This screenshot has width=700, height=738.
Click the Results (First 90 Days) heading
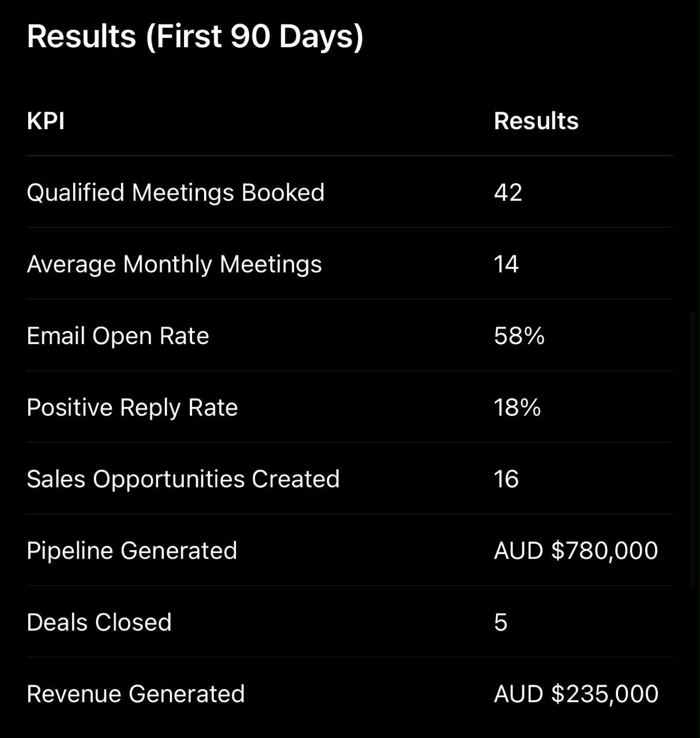click(195, 37)
